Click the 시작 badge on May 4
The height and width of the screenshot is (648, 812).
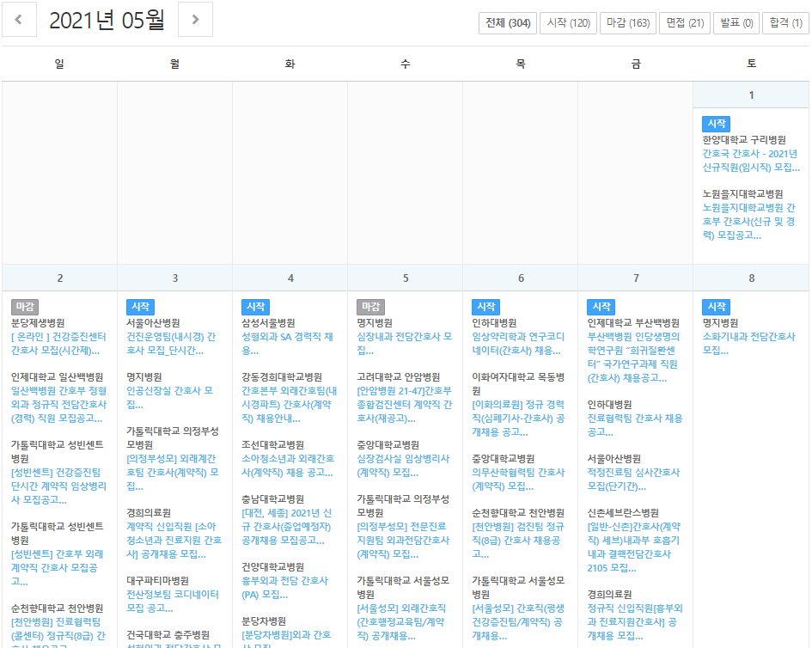coord(255,307)
